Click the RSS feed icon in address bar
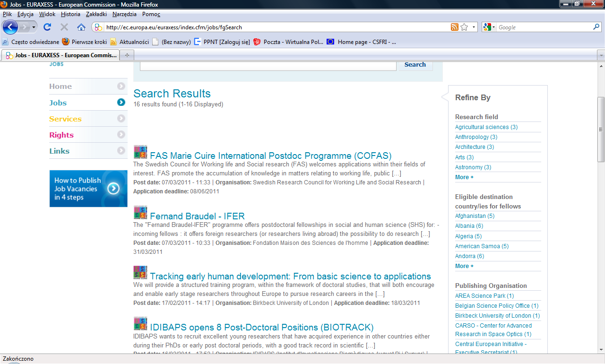605x364 pixels. click(x=455, y=27)
